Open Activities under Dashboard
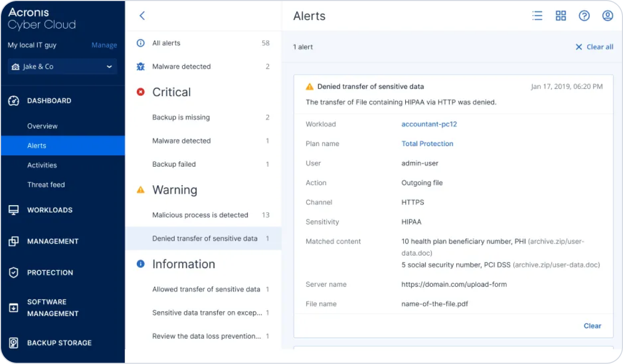This screenshot has height=364, width=623. [42, 165]
